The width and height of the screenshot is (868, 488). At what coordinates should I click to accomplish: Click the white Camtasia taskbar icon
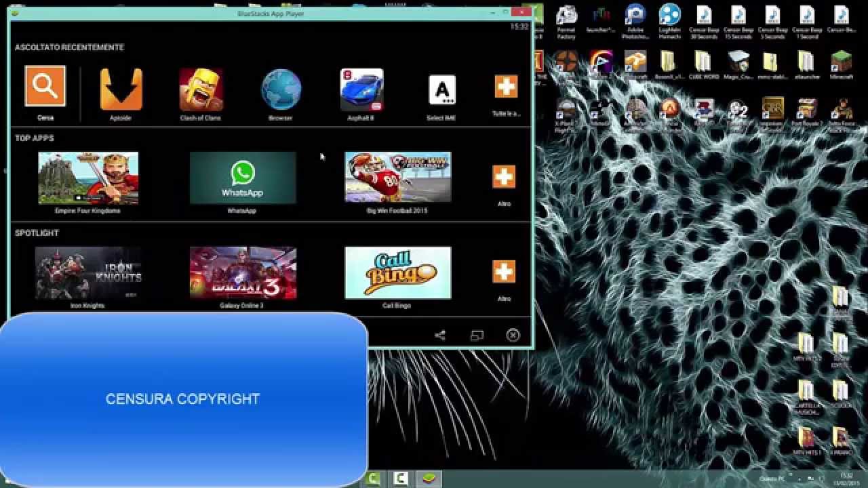401,479
